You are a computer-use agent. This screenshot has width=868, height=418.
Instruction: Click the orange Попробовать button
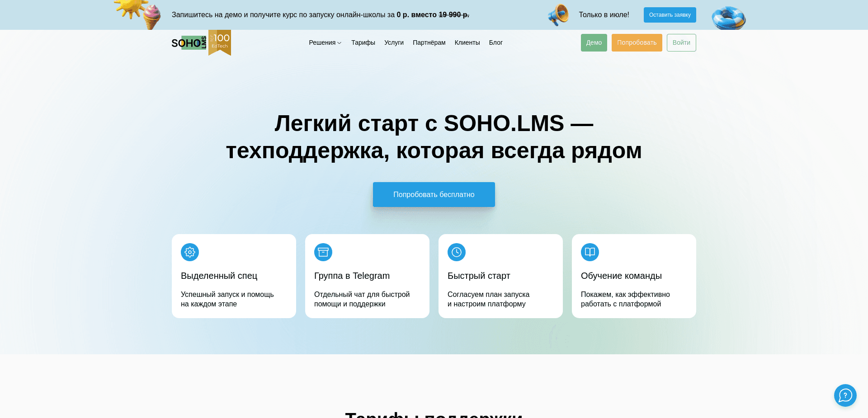tap(637, 42)
